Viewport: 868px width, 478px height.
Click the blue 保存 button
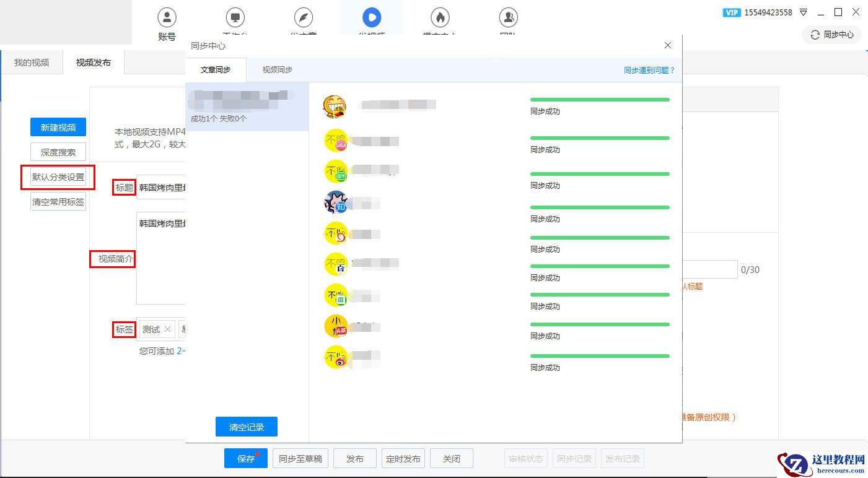pos(245,459)
